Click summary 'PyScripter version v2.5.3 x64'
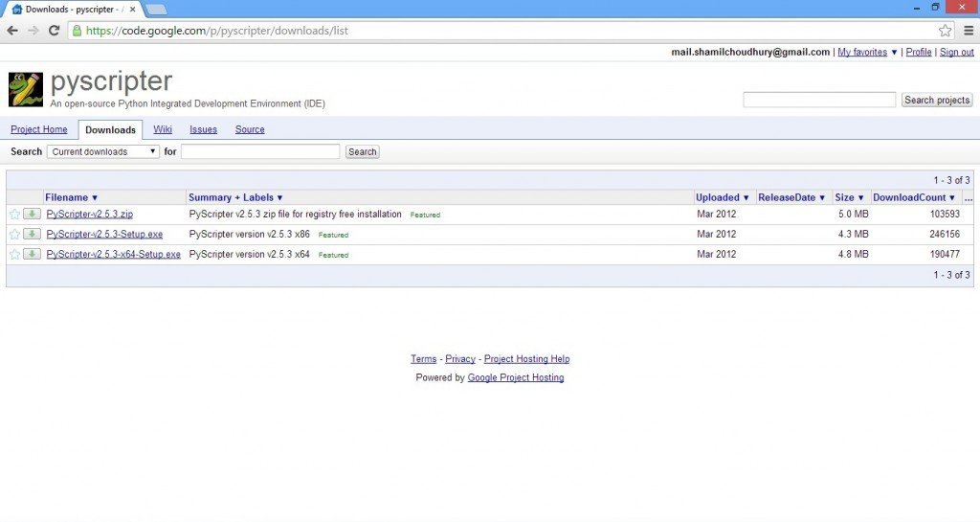 pyautogui.click(x=250, y=255)
